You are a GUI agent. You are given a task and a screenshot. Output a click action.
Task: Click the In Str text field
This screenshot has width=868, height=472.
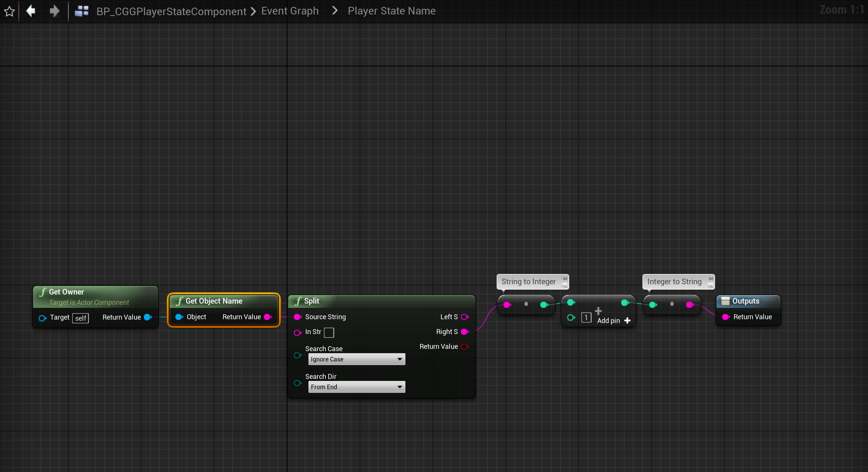[329, 333]
